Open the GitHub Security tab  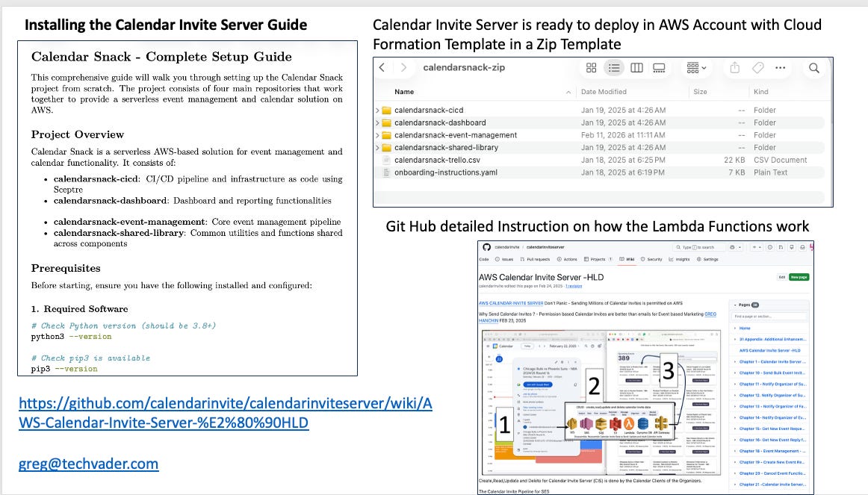click(x=651, y=259)
